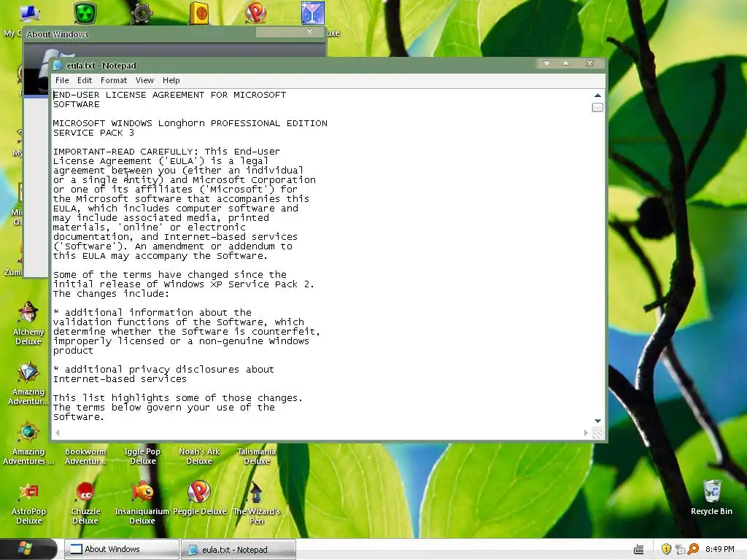Open the dark gear desktop icon
This screenshot has width=747, height=560.
click(142, 12)
